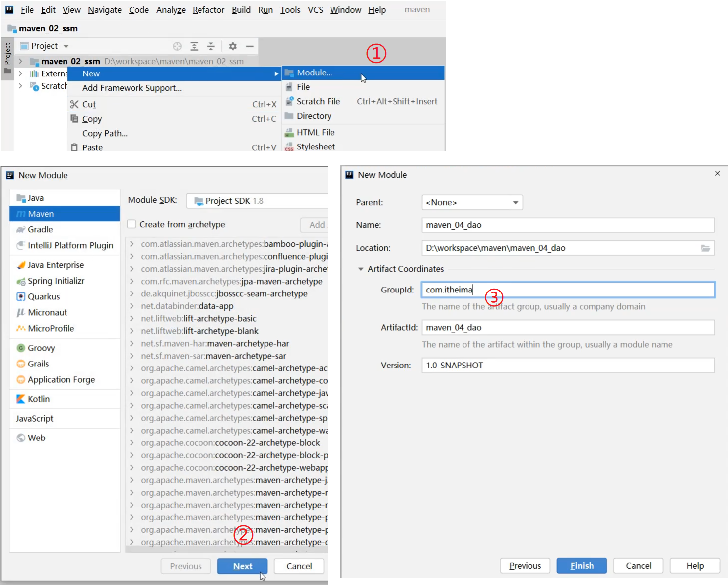The width and height of the screenshot is (728, 585).
Task: Click Cancel in the left New Module dialog
Action: (x=299, y=566)
